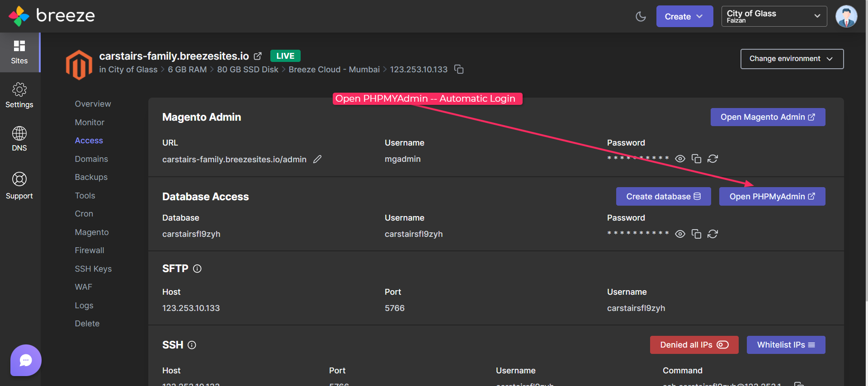Open City of Glass team selector
This screenshot has width=868, height=386.
(774, 16)
